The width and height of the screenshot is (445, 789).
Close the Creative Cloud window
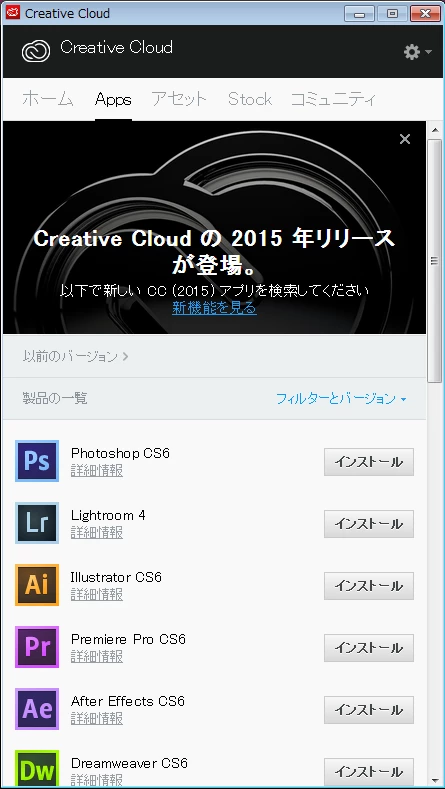tap(425, 14)
